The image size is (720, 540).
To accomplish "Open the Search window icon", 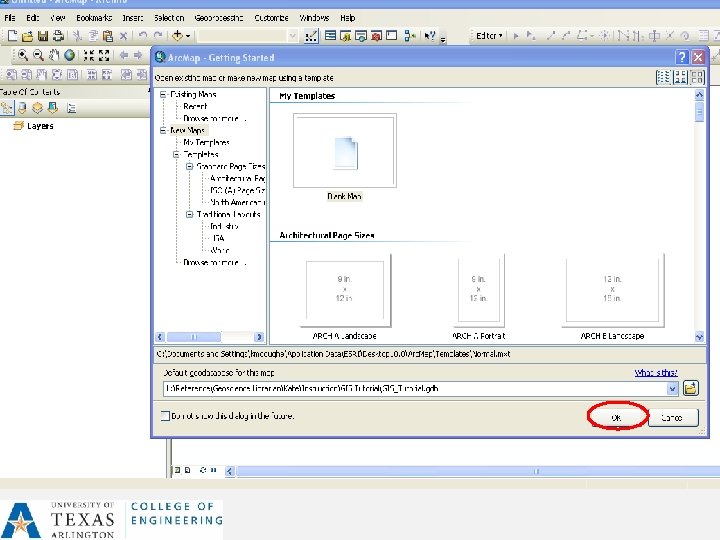I will (x=361, y=36).
